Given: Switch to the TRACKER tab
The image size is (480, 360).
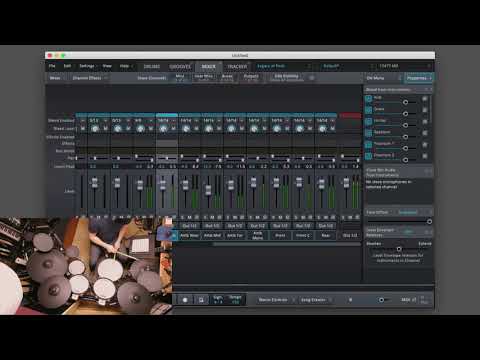Looking at the screenshot, I should pyautogui.click(x=237, y=66).
